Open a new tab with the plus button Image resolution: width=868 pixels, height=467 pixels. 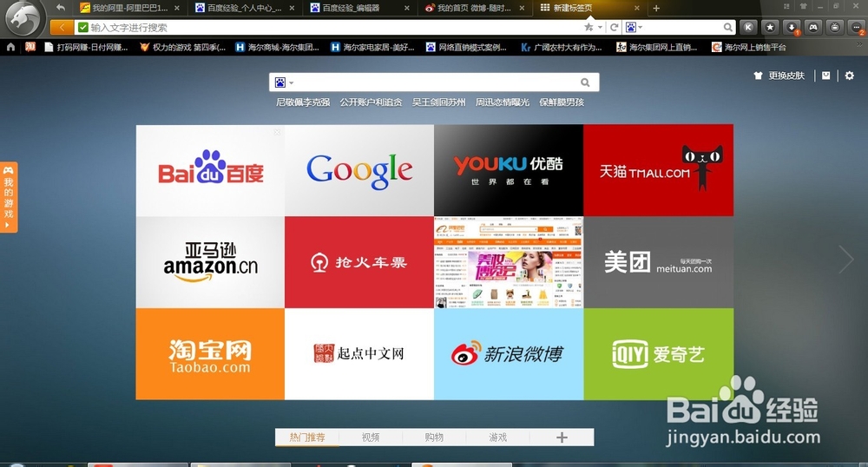click(656, 8)
